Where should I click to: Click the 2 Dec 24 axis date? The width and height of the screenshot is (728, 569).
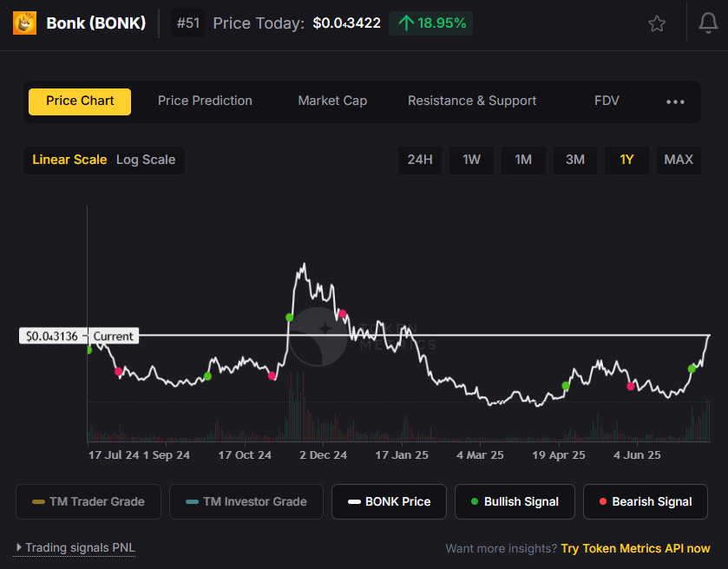pyautogui.click(x=323, y=455)
